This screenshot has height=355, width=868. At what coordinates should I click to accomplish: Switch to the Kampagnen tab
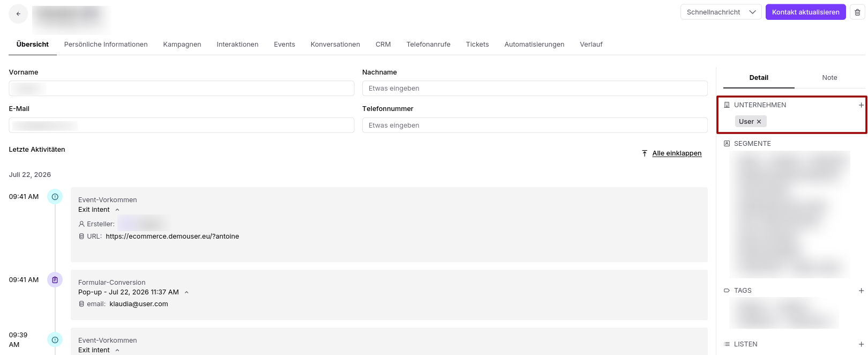182,45
